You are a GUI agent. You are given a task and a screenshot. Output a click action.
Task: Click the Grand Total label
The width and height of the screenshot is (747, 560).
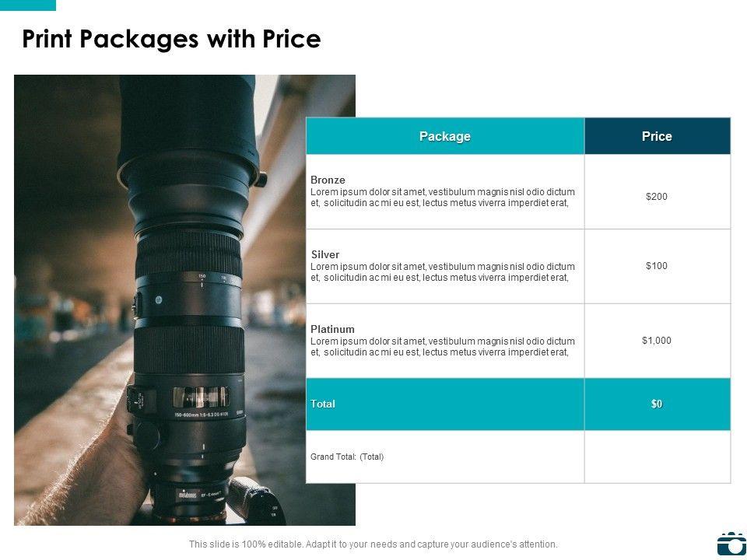[x=347, y=457]
